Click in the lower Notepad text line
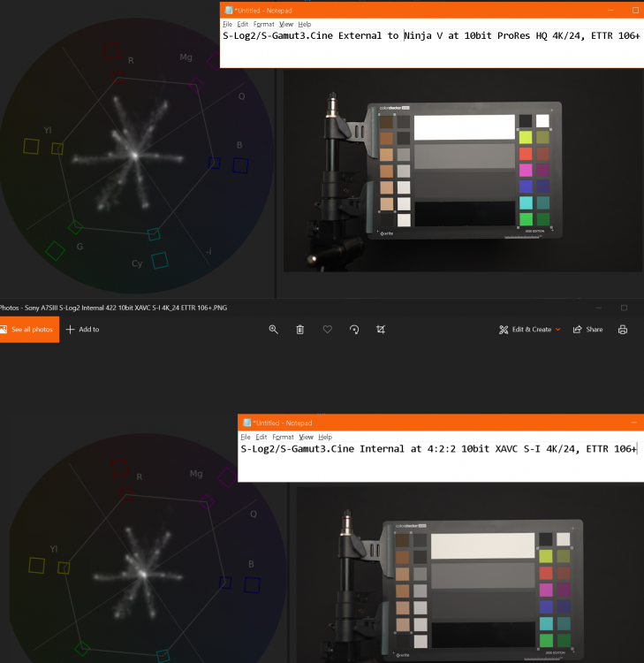The height and width of the screenshot is (663, 644). coord(438,449)
